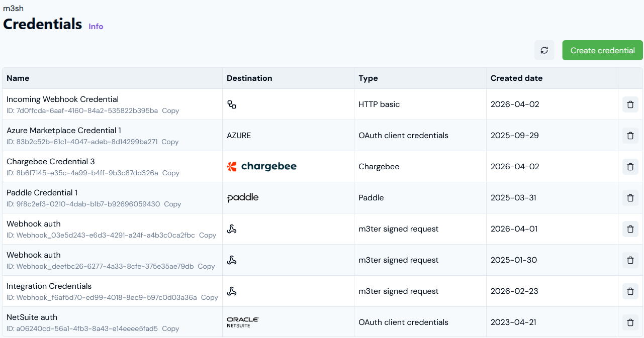Delete Chargebee Credential 3
Image resolution: width=644 pixels, height=338 pixels.
tap(630, 167)
